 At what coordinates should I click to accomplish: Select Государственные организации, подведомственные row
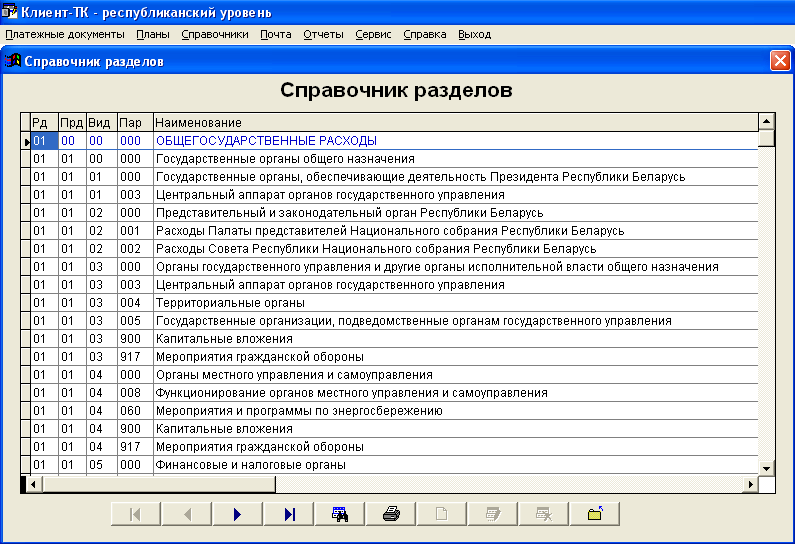point(394,320)
